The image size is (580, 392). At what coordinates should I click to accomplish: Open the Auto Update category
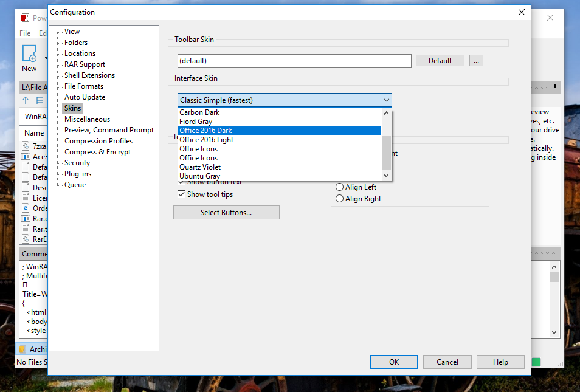click(85, 97)
